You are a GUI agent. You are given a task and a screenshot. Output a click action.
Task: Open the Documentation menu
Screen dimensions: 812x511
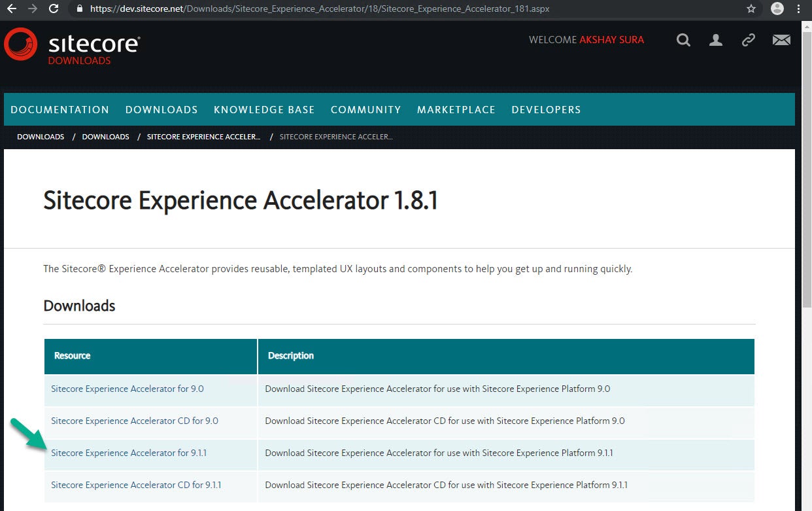point(59,110)
